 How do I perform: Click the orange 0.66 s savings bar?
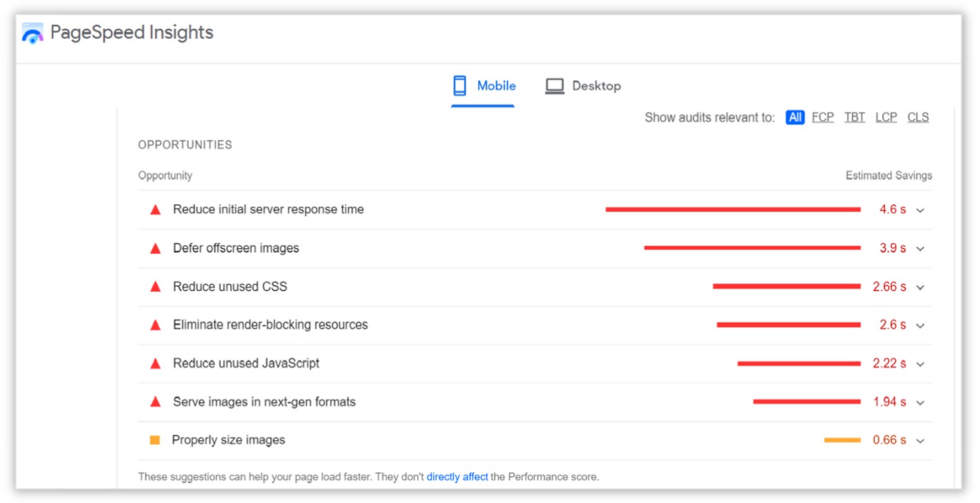click(x=843, y=440)
